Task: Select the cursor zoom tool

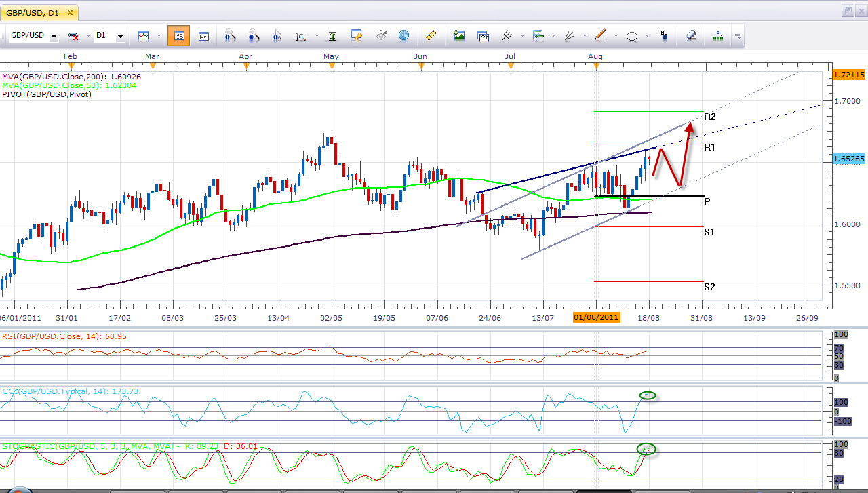Action: 278,36
